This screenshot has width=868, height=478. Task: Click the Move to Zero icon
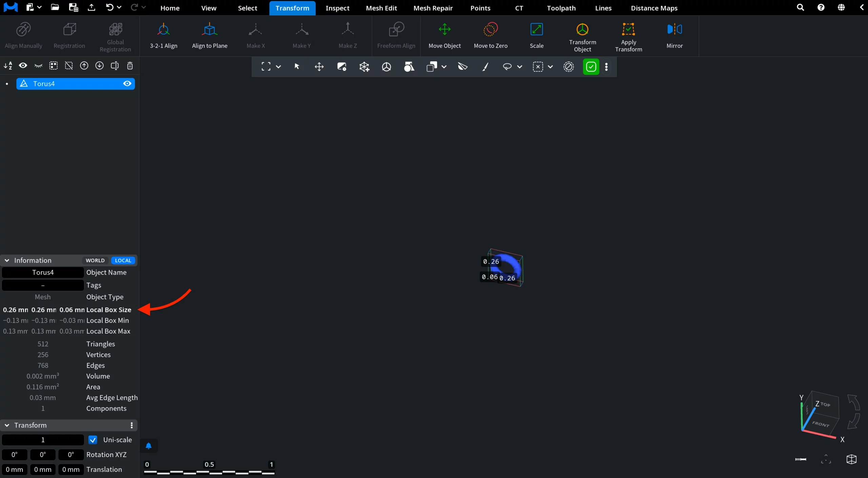[490, 29]
